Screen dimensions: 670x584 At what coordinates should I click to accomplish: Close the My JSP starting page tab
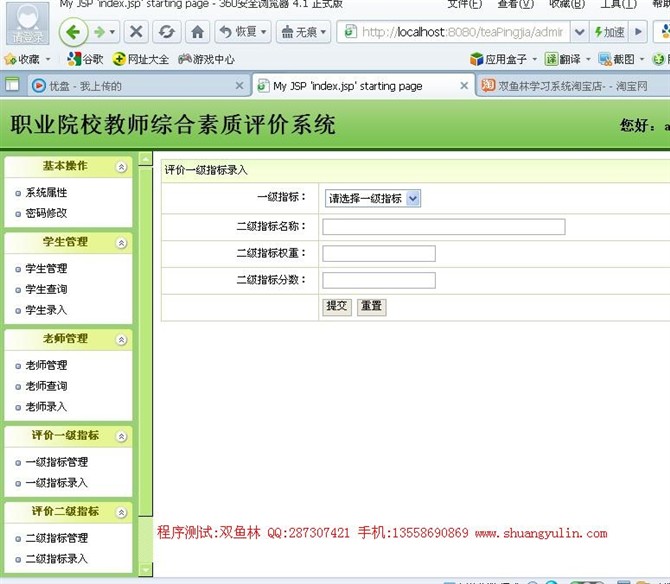click(x=464, y=86)
